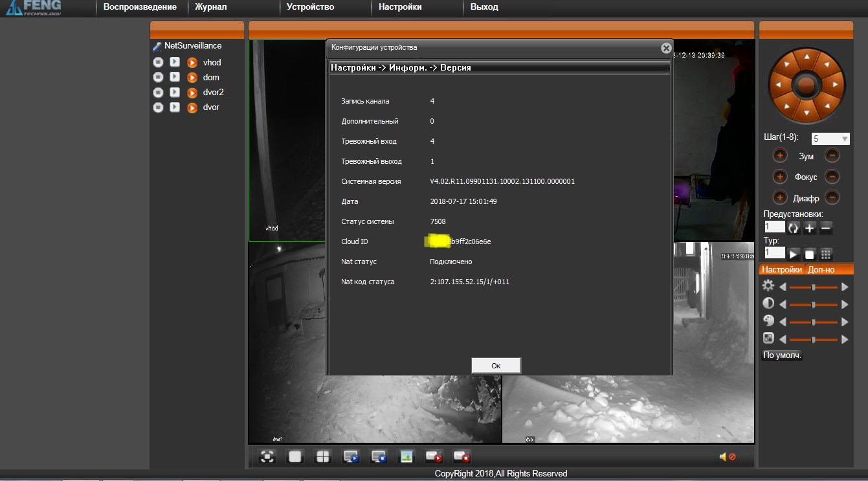Switch to the Доп-но tab

[821, 269]
